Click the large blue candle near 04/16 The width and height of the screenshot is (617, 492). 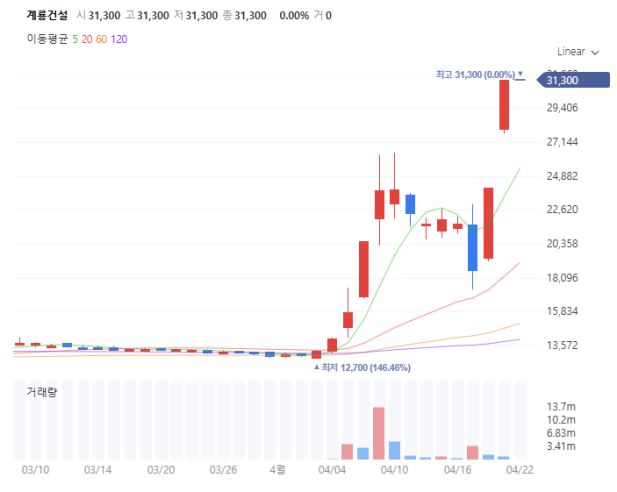pyautogui.click(x=473, y=247)
